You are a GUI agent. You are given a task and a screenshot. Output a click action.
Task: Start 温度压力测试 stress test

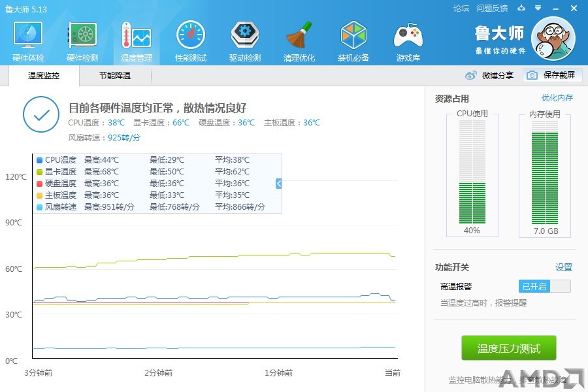(x=508, y=348)
